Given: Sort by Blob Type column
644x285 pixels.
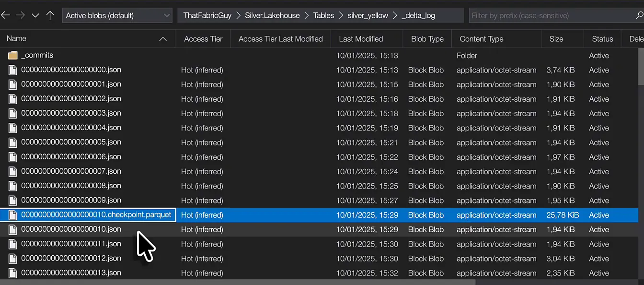Looking at the screenshot, I should pos(427,39).
